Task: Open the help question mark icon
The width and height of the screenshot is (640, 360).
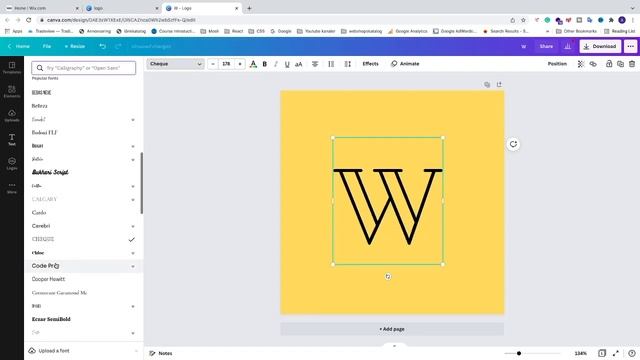Action: click(632, 353)
